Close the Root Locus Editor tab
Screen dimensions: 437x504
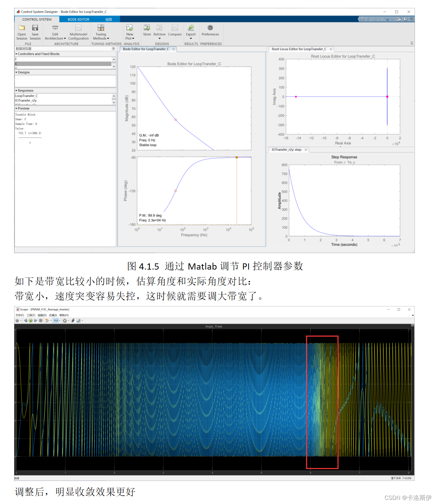(x=331, y=49)
